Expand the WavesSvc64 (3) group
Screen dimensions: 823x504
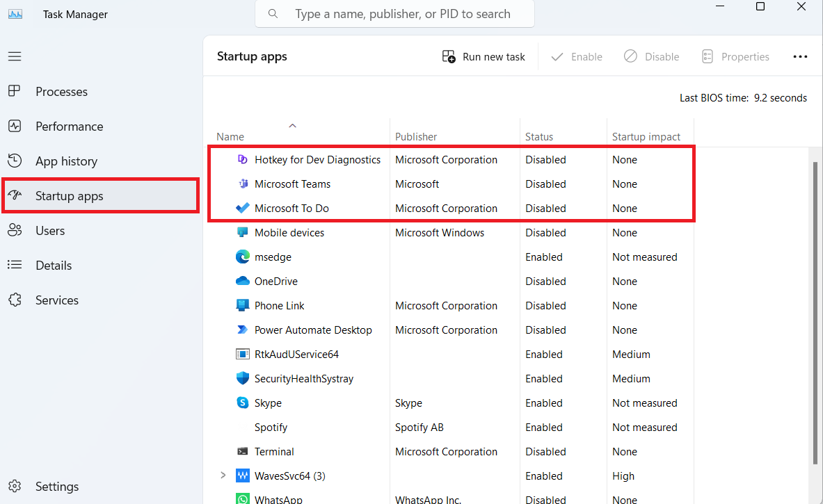tap(223, 475)
